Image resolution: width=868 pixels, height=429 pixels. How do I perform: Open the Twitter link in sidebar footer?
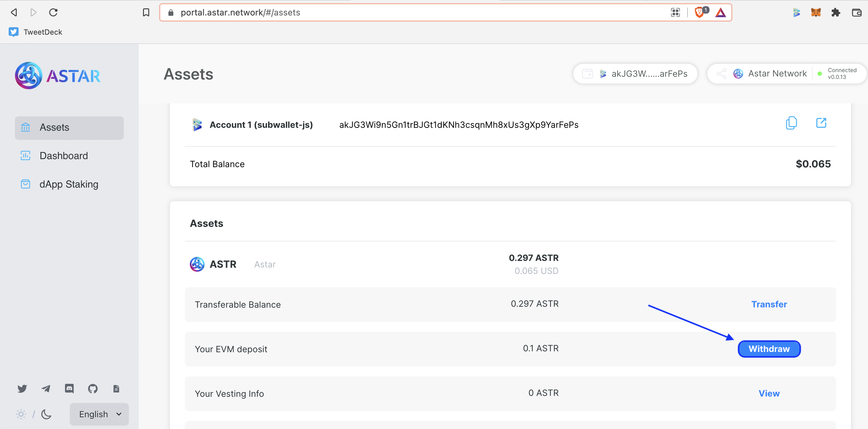coord(22,388)
